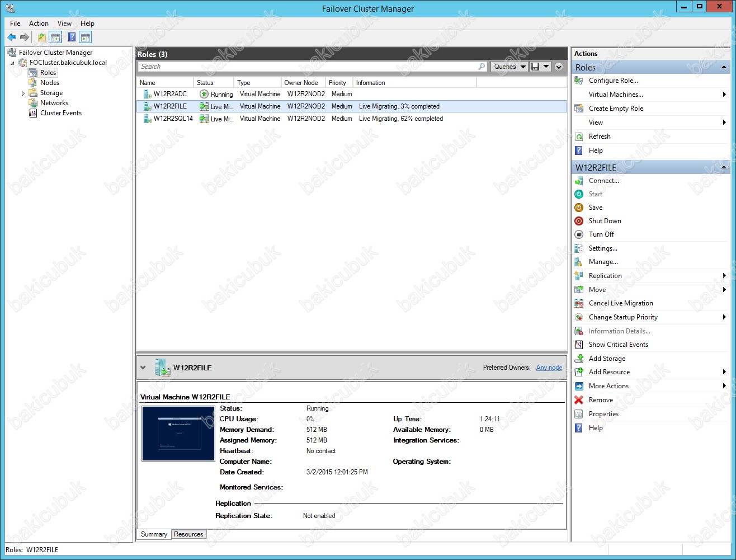Screen dimensions: 736x560
Task: Open the Action menu
Action: 39,23
